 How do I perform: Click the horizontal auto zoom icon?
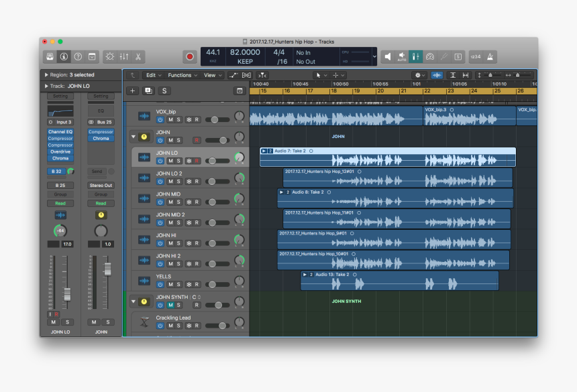(466, 75)
